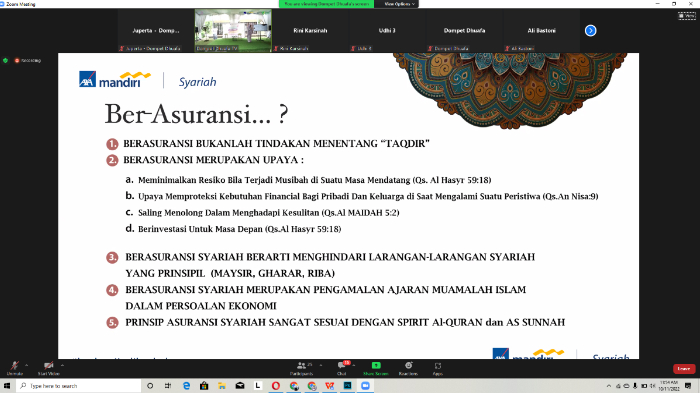
Task: Open the Apps button in Zoom toolbar
Action: (438, 368)
